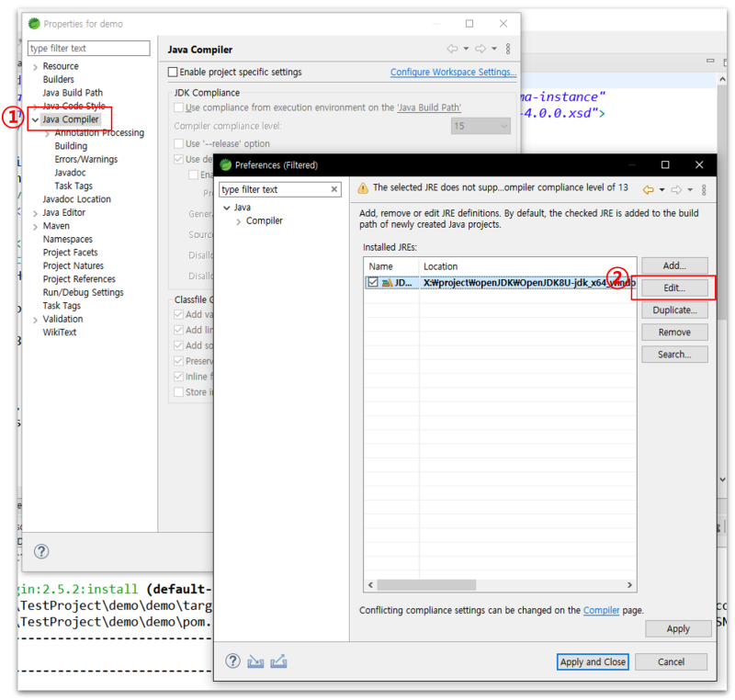Open 'Java Build Path' link
The image size is (735, 700).
[429, 107]
